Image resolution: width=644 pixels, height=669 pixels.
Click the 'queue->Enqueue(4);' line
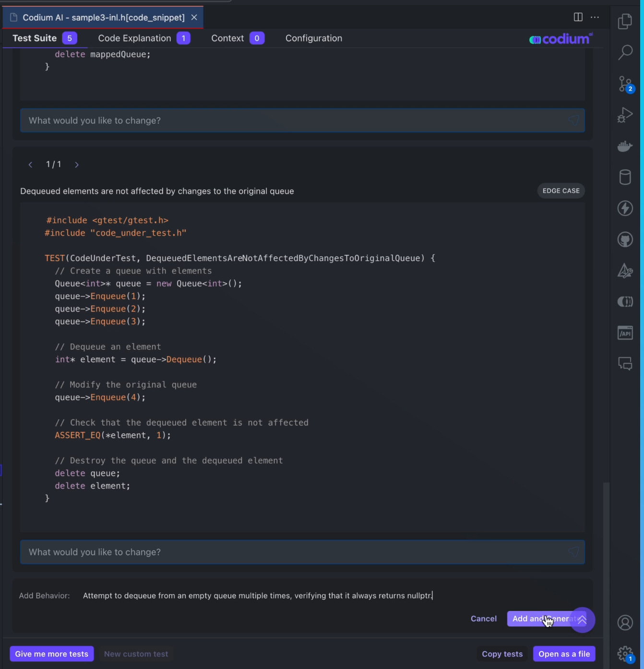[100, 397]
